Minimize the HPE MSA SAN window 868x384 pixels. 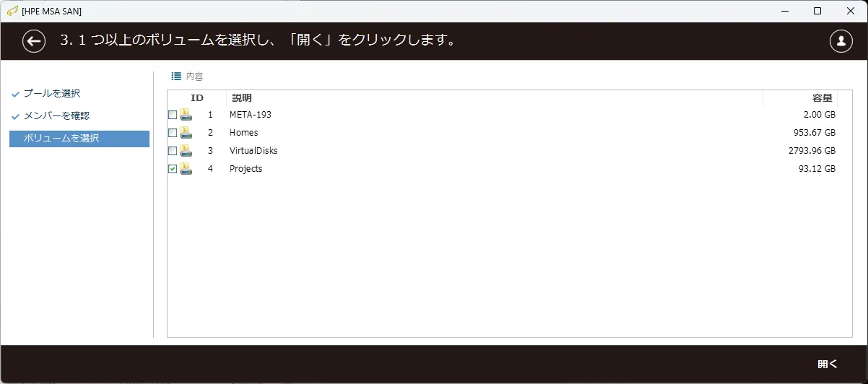pos(784,11)
